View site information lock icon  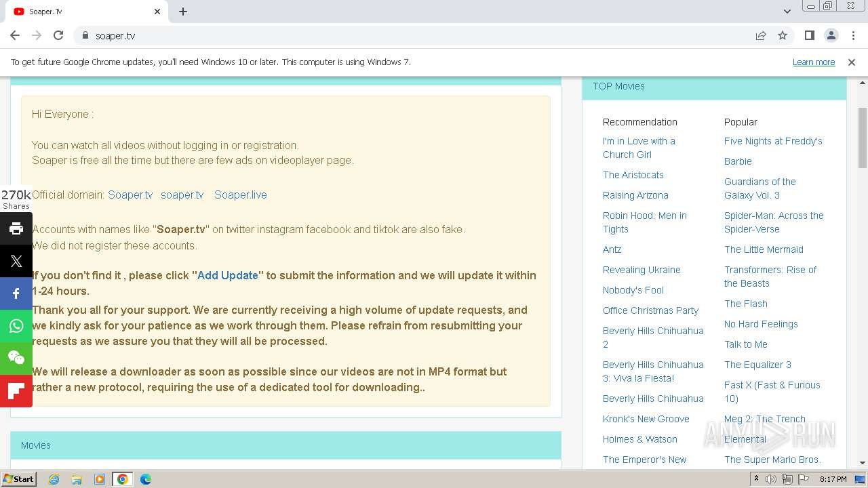click(85, 35)
